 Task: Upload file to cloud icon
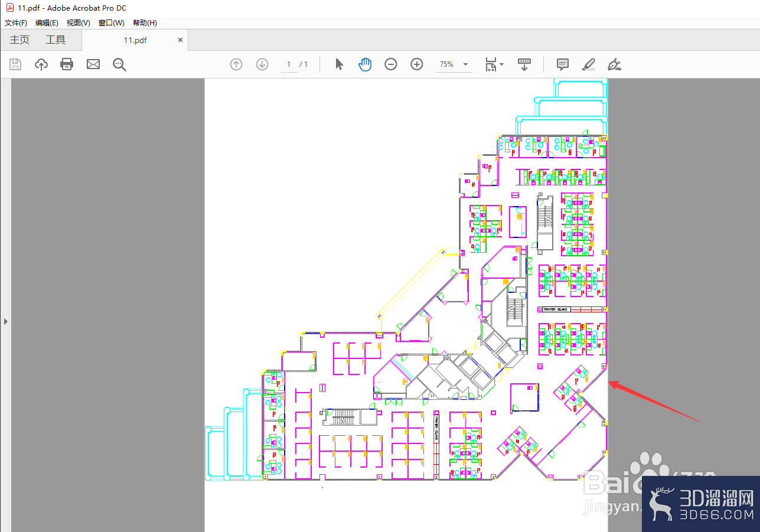point(41,64)
